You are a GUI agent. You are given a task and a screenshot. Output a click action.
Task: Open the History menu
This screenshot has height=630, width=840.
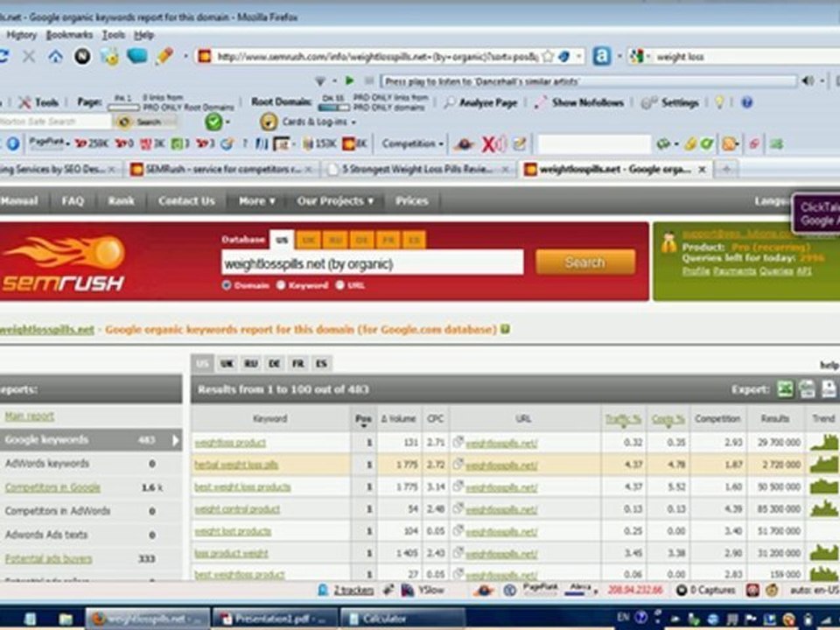pos(21,35)
